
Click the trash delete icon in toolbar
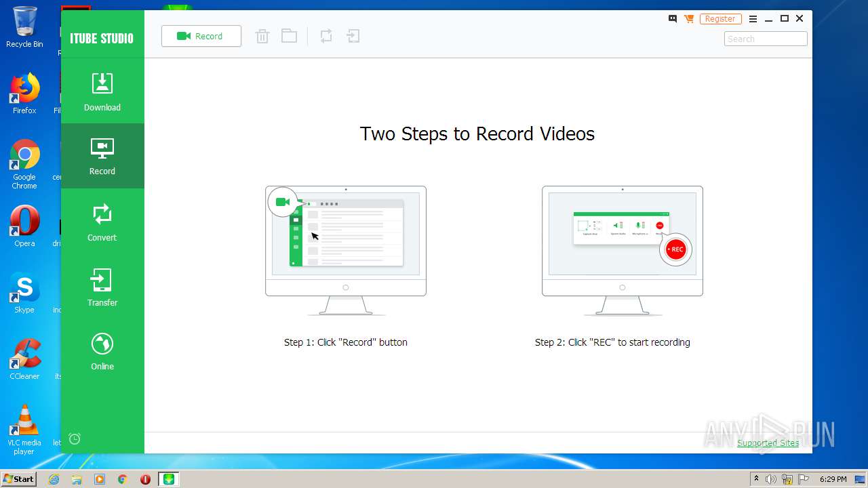pyautogui.click(x=262, y=36)
